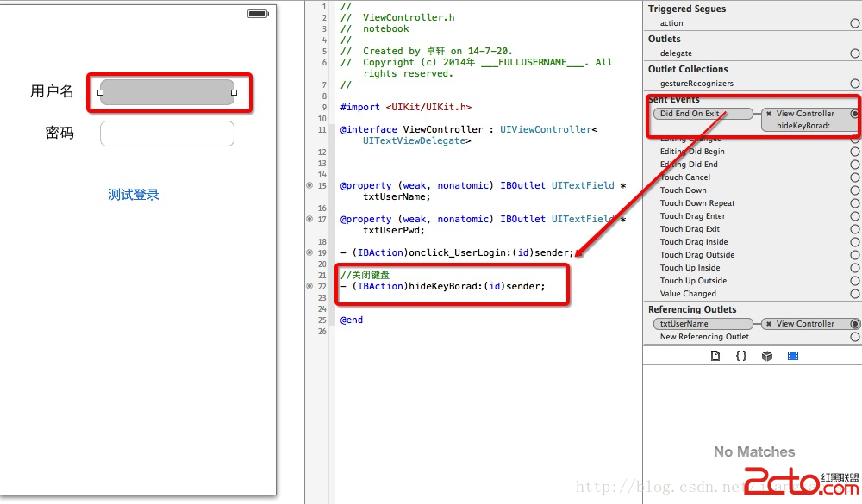Show the Media library filmstrip icon
Image resolution: width=862 pixels, height=504 pixels.
point(792,356)
